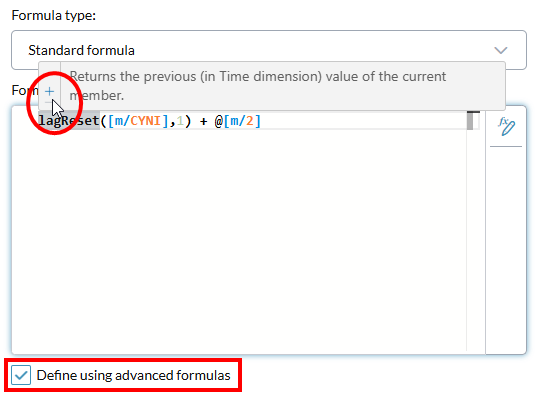Click the faint minus icon below plus

tap(48, 103)
